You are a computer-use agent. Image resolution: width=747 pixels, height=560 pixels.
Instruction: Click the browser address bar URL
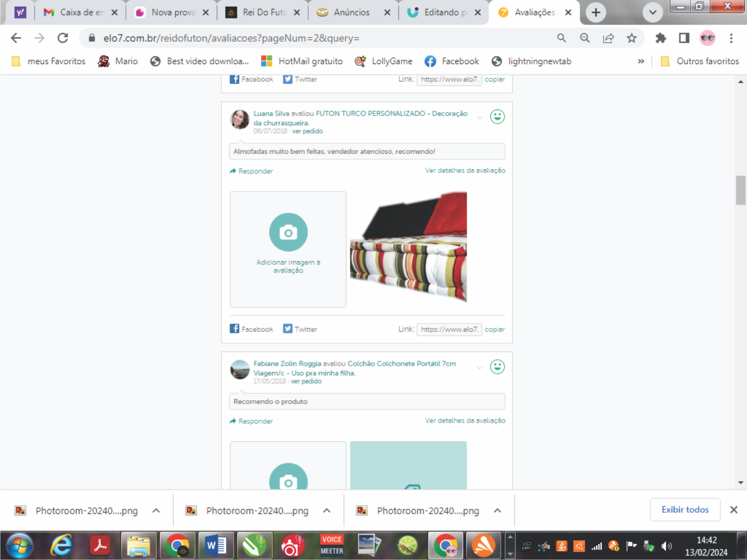point(231,38)
